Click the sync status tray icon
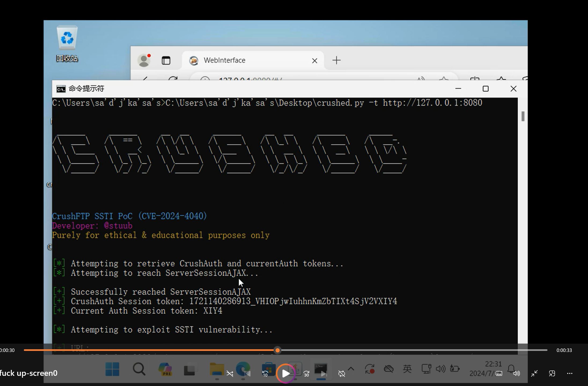 (370, 369)
